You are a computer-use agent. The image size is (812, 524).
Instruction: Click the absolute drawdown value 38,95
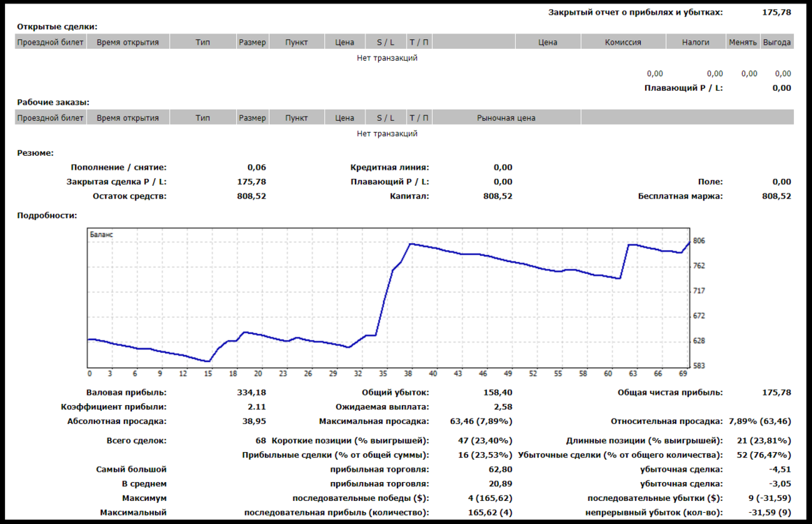coord(254,421)
